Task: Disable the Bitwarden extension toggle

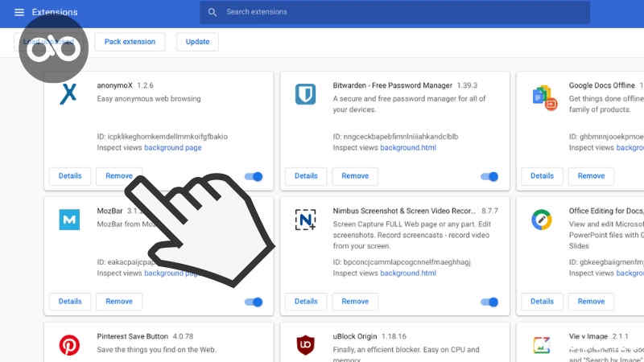Action: (x=489, y=176)
